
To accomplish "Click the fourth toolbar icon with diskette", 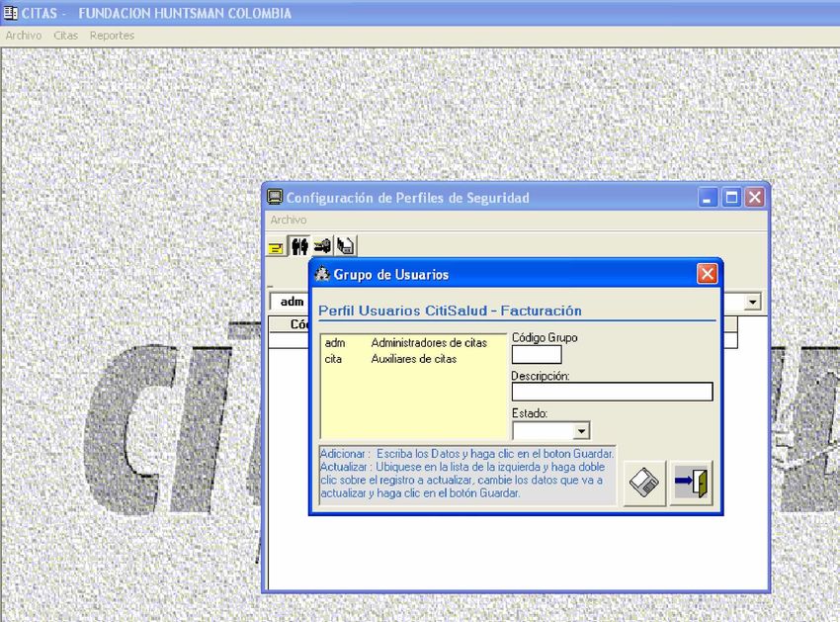I will point(345,246).
